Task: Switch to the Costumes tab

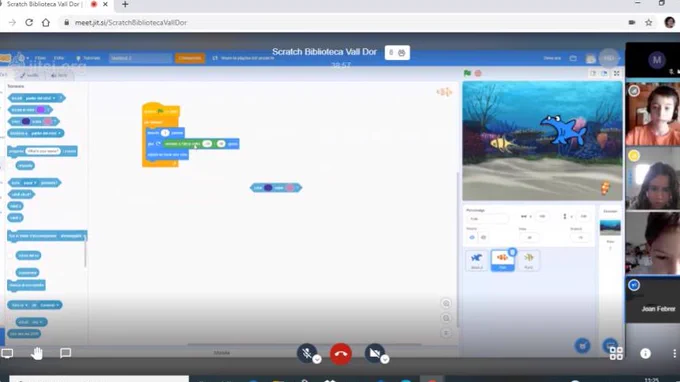Action: (x=30, y=75)
